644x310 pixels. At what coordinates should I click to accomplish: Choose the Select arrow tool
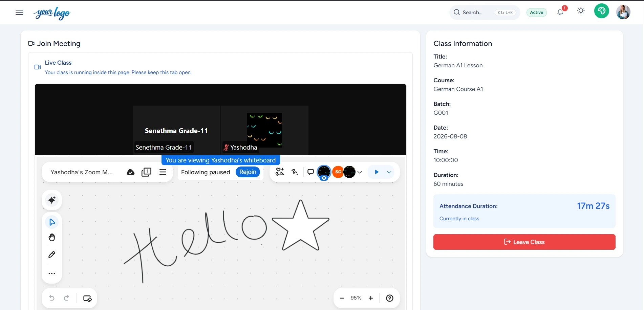tap(52, 222)
